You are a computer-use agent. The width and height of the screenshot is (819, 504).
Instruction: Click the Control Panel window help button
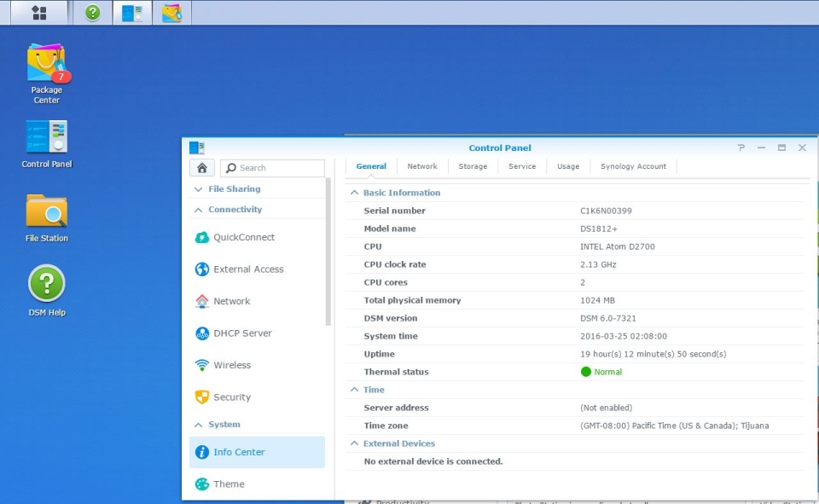coord(741,148)
